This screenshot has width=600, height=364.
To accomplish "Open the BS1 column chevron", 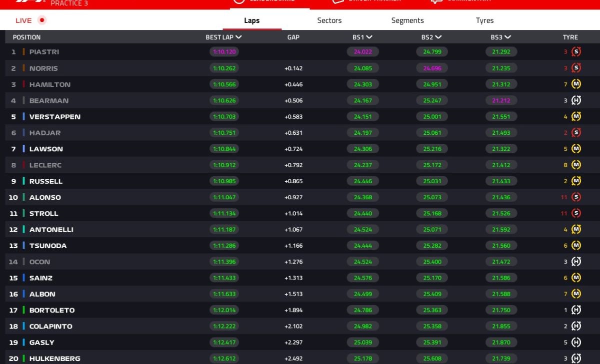I will [x=369, y=37].
